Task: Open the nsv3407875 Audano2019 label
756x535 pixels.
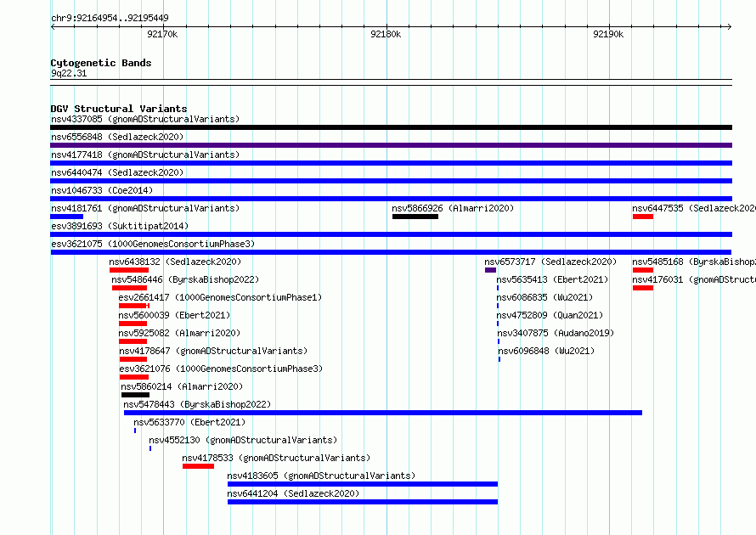Action: pyautogui.click(x=556, y=333)
